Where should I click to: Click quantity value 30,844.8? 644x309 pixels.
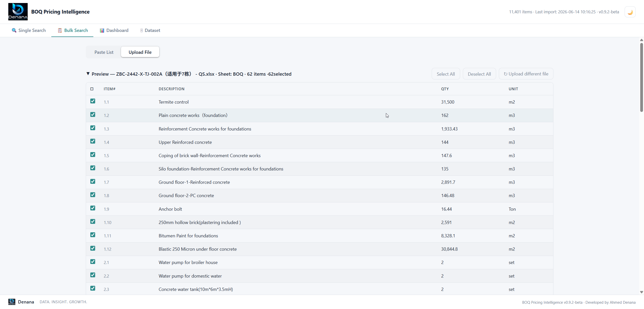point(449,249)
